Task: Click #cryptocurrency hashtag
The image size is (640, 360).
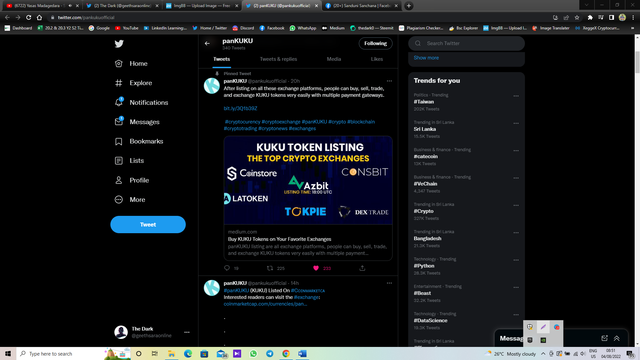Action: [x=242, y=122]
